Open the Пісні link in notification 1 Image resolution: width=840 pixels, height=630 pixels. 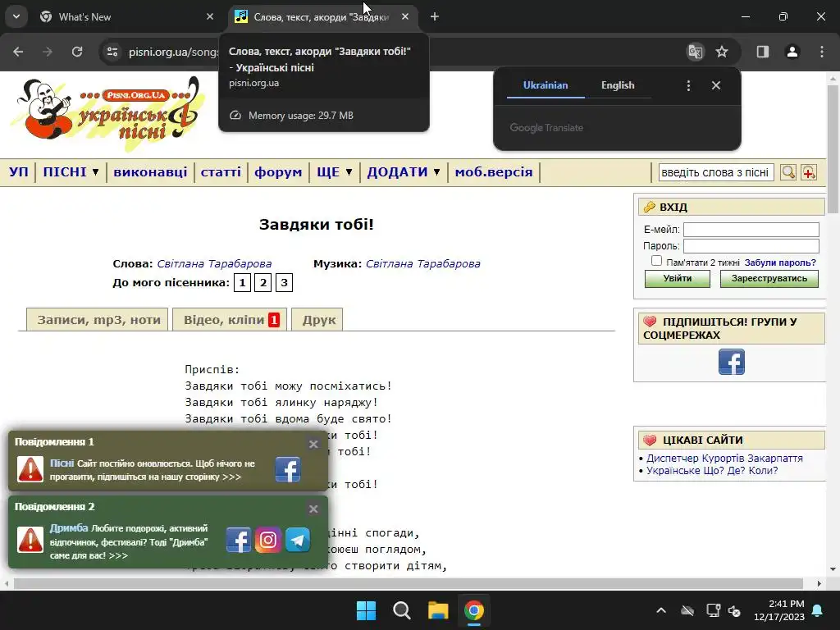(x=62, y=463)
